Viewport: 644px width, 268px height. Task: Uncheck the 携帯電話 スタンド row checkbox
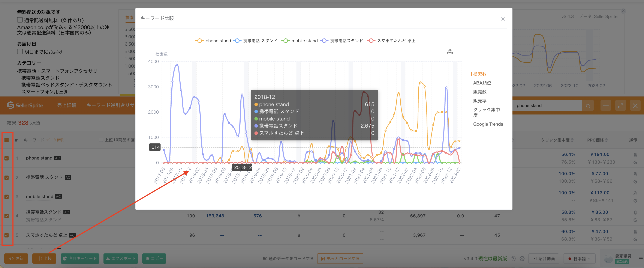[7, 177]
